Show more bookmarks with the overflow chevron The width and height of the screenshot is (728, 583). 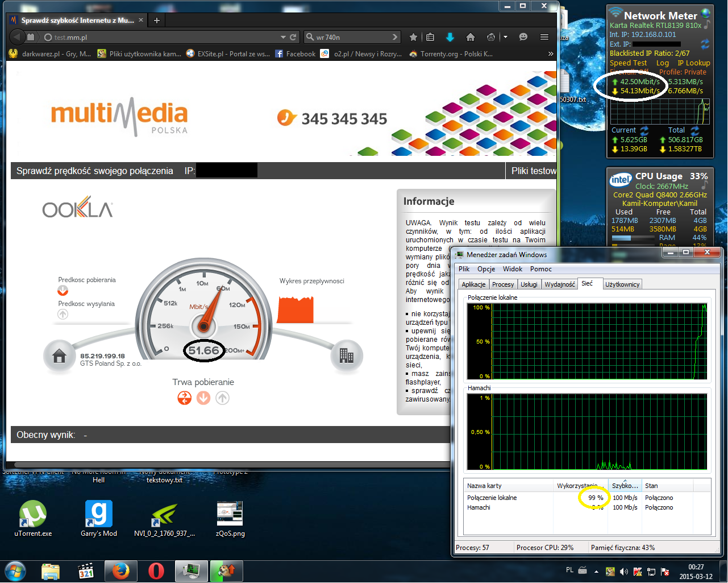(550, 53)
